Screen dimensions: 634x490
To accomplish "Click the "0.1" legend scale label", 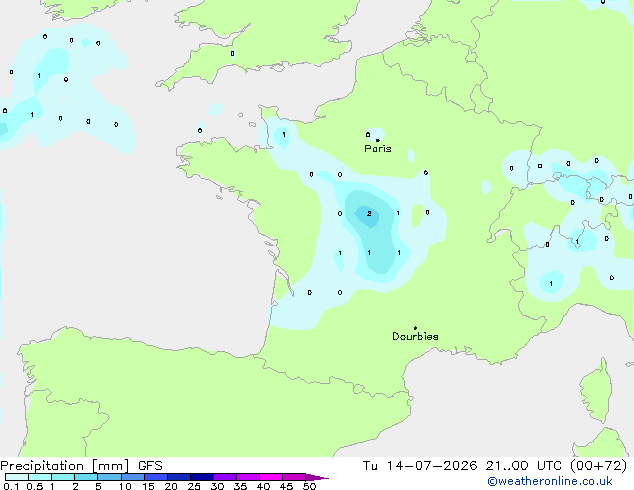I will coord(11,486).
